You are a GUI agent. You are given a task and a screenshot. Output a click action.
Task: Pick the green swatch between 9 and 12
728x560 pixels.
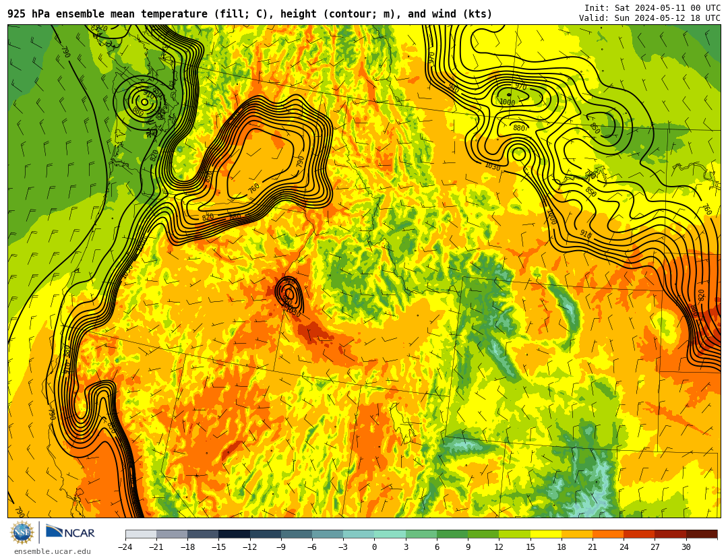[483, 534]
